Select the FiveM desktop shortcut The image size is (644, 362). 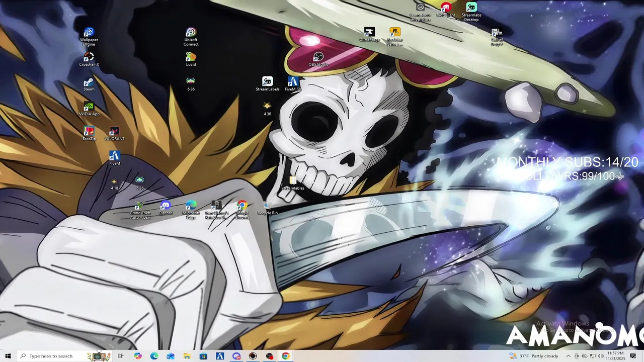point(114,158)
